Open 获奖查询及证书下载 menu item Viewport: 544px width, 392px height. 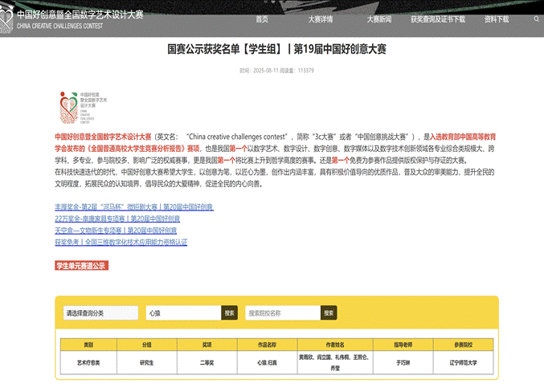click(x=438, y=19)
